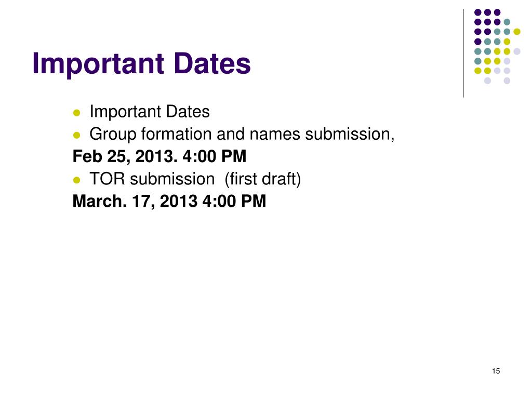Click '4:00 PM' in the March date line
The width and height of the screenshot is (532, 399).
234,201
